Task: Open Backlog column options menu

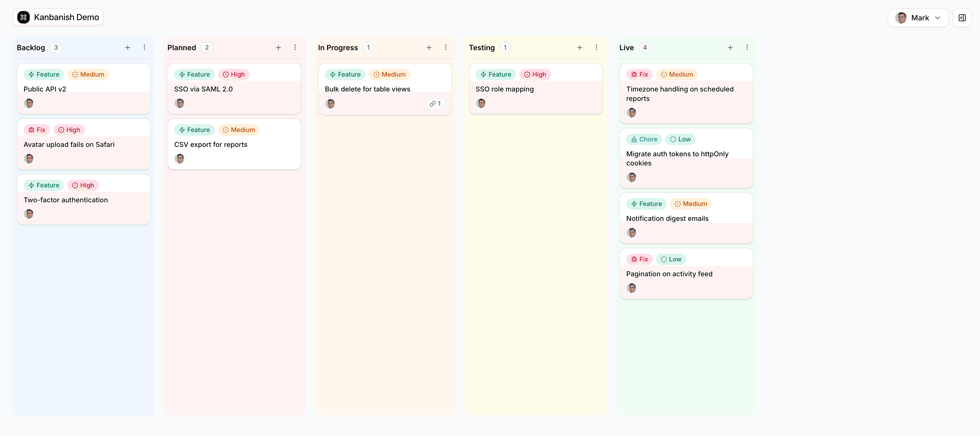Action: 145,48
